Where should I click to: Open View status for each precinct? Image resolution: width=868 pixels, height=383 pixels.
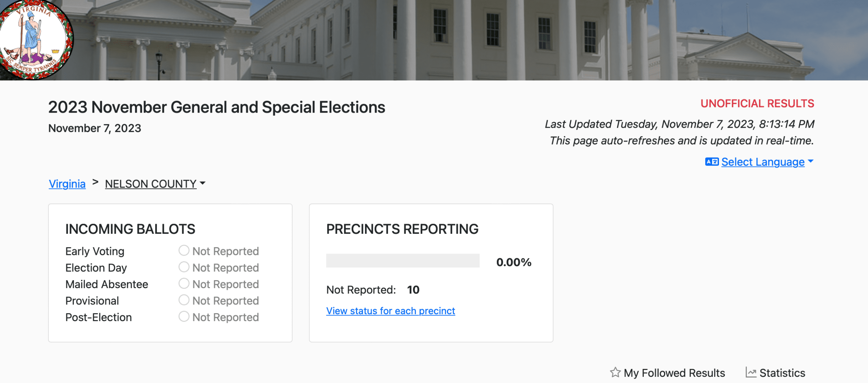coord(390,311)
